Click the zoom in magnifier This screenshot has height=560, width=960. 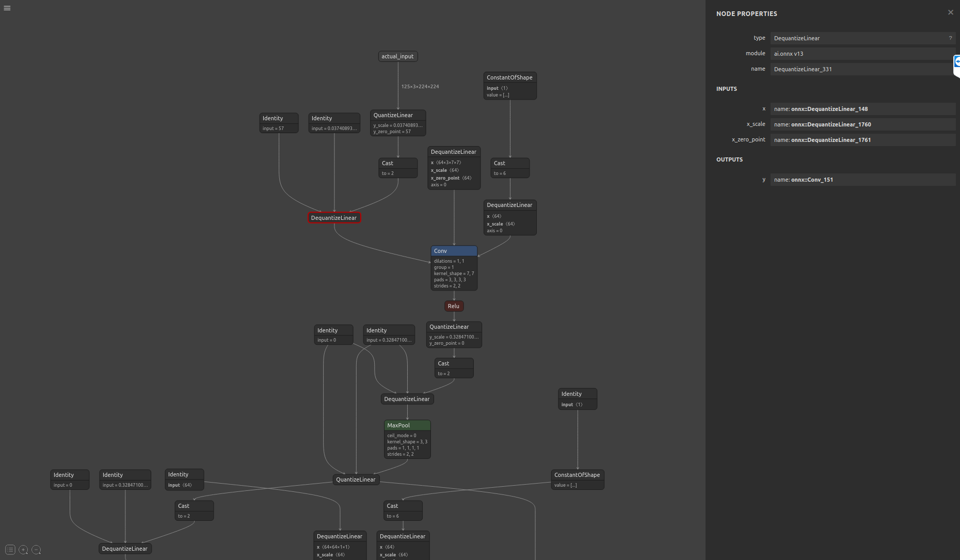pos(23,550)
